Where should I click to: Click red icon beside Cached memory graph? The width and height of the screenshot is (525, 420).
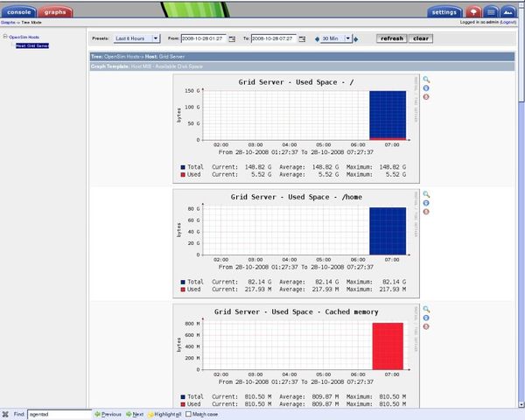pos(425,326)
